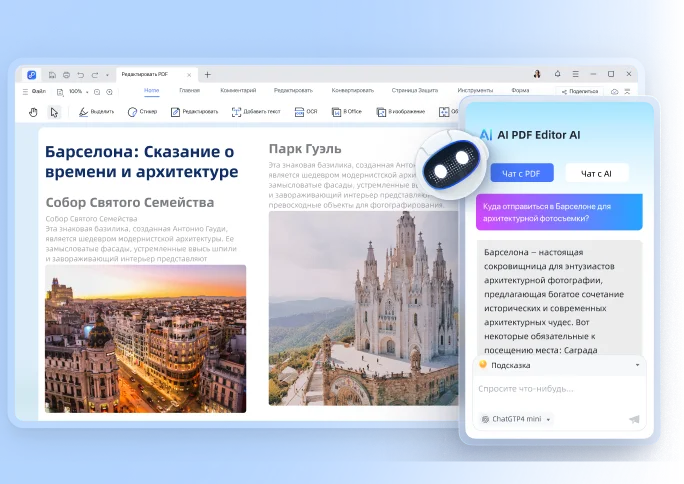Viewport: 684px width, 484px height.
Task: Click the Поделиться share button
Action: (580, 92)
